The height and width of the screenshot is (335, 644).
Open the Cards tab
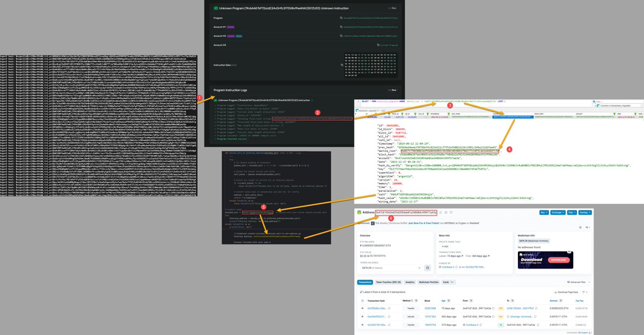coord(449,282)
